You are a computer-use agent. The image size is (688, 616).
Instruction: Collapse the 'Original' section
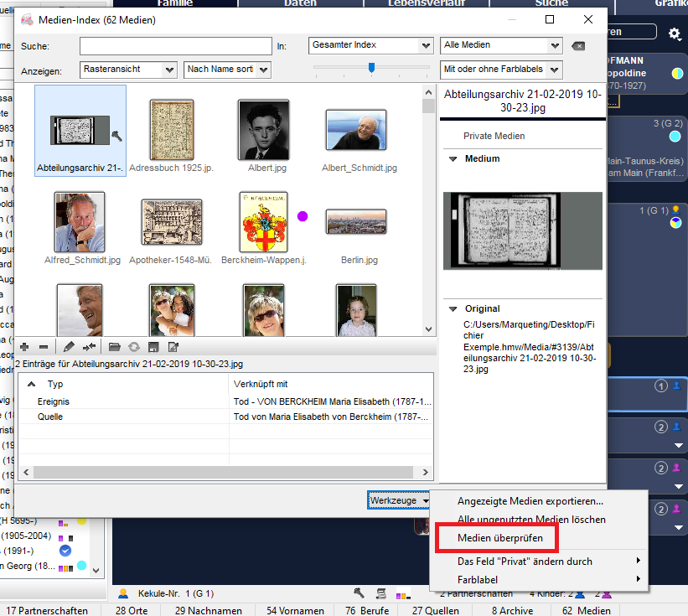[x=453, y=308]
